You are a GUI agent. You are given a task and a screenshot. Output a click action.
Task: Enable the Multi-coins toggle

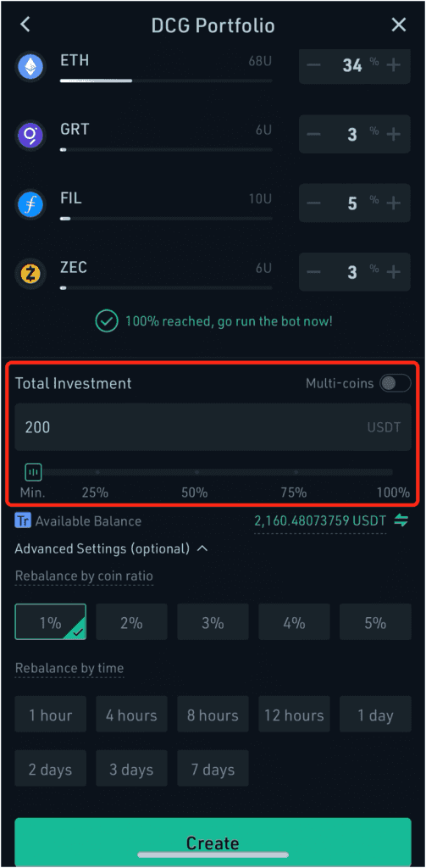pyautogui.click(x=395, y=383)
